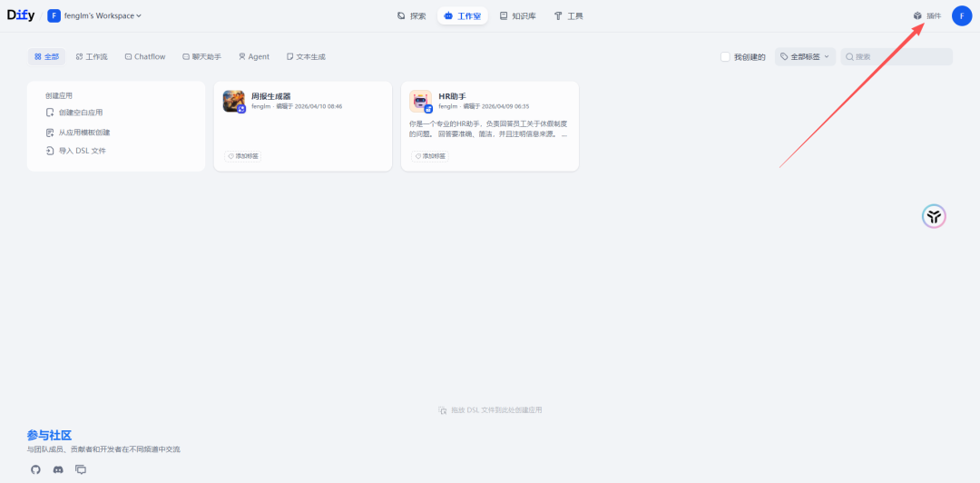The width and height of the screenshot is (980, 483).
Task: Click 从应用模板创建
Action: (78, 133)
